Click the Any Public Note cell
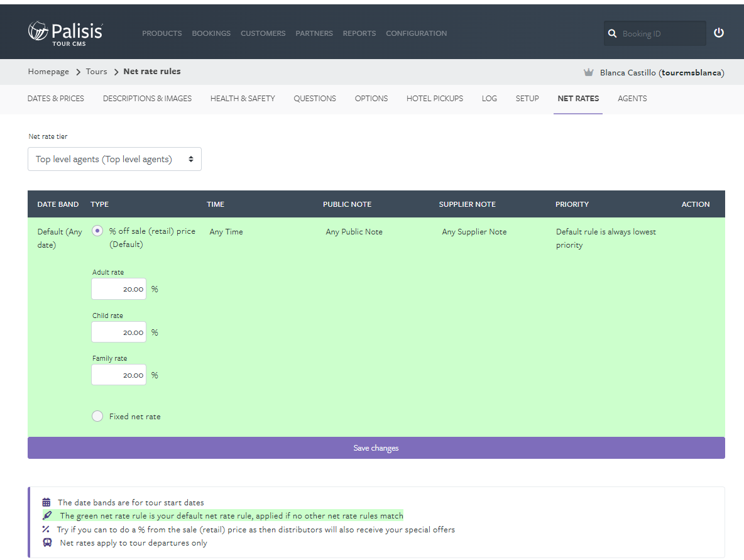This screenshot has width=744, height=560. tap(354, 231)
